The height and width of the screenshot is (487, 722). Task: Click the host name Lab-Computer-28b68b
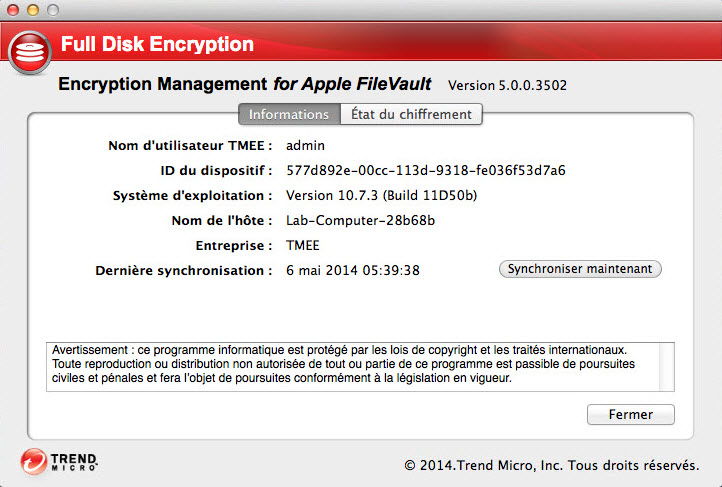tap(360, 220)
